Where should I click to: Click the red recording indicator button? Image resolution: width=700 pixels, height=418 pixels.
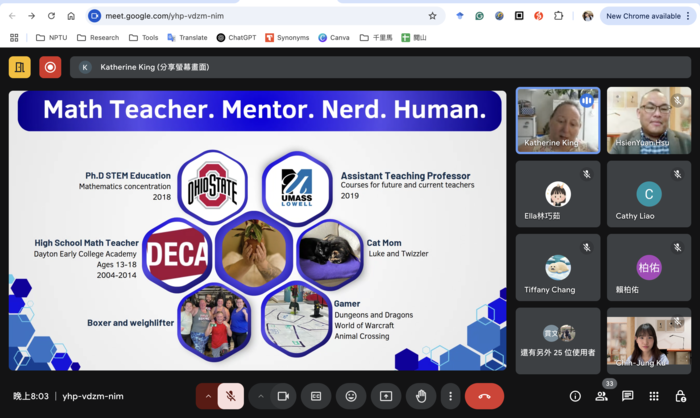tap(50, 67)
